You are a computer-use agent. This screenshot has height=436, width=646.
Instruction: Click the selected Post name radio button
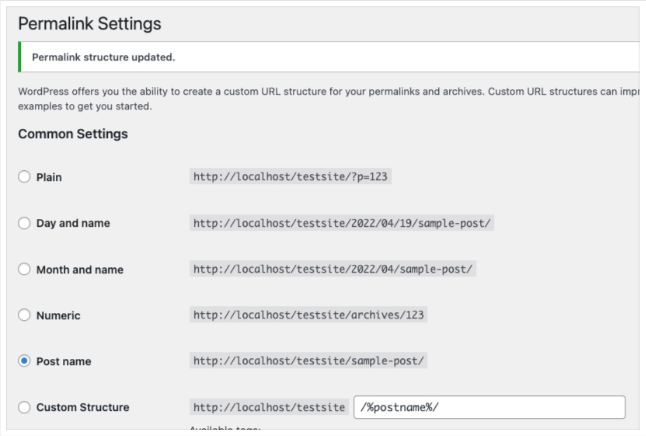[24, 361]
